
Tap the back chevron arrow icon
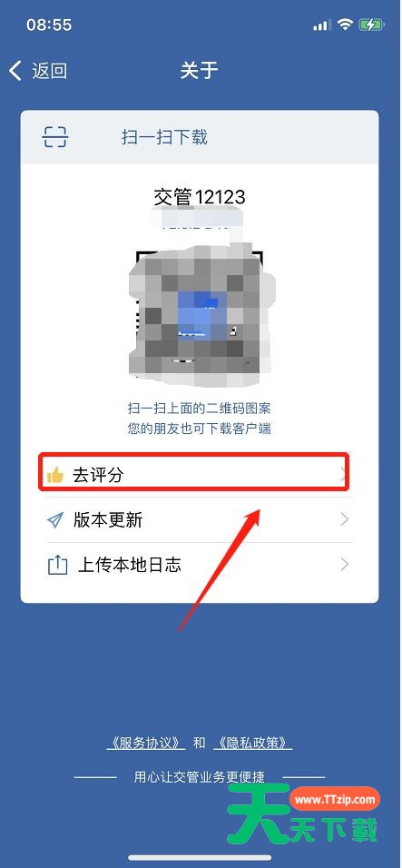point(15,71)
